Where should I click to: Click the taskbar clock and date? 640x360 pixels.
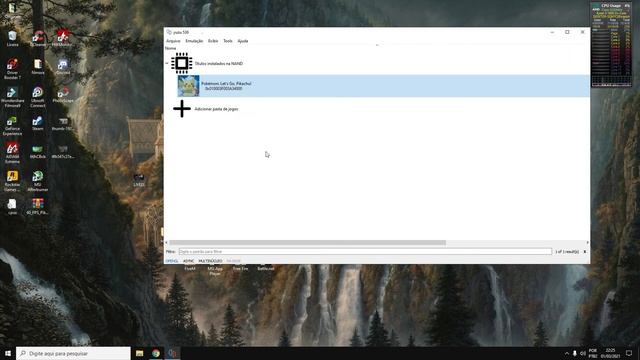[610, 353]
